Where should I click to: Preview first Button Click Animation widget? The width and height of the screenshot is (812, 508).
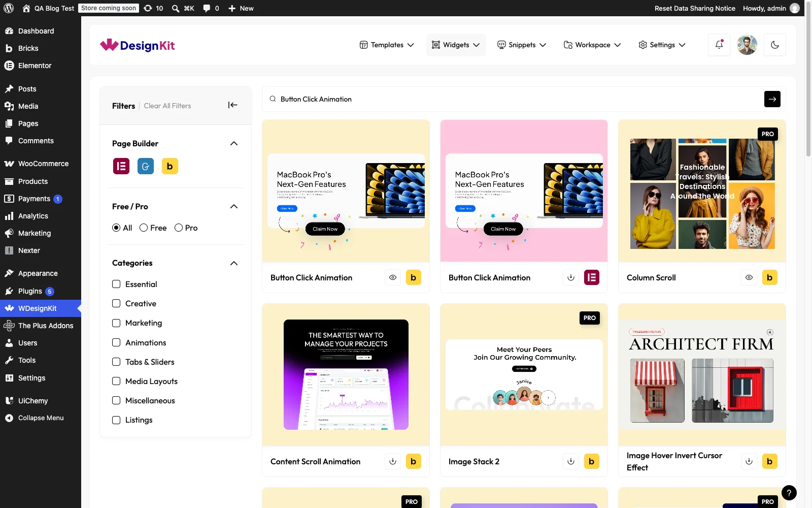tap(393, 277)
